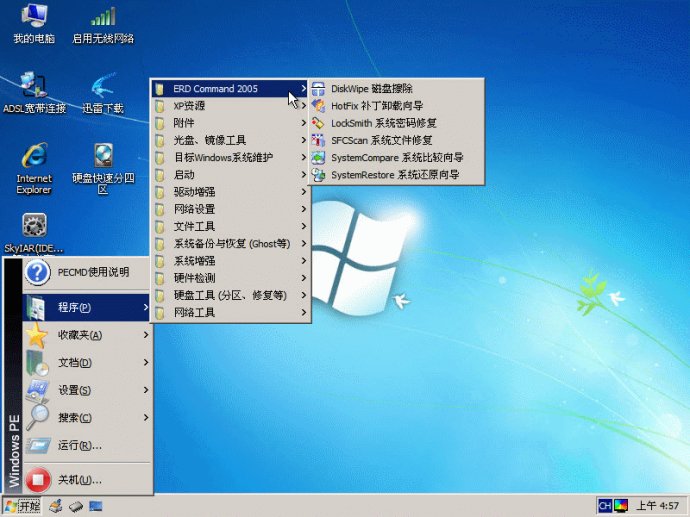Open the 文档(D) menu item

coord(86,363)
